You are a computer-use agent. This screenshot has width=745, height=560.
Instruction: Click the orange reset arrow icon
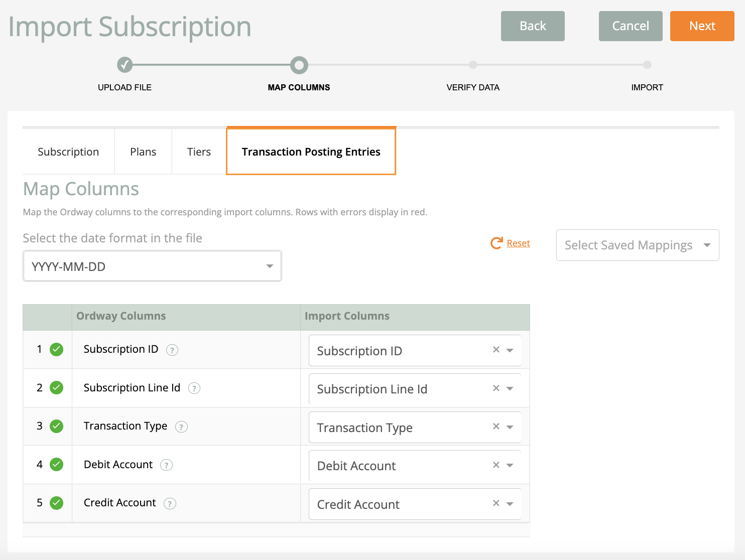(x=496, y=243)
